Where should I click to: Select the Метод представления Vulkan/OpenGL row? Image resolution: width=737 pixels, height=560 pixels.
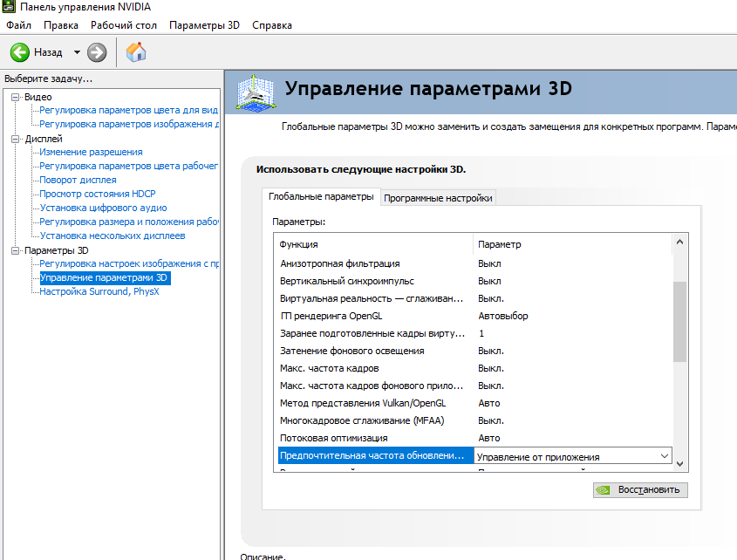point(474,403)
